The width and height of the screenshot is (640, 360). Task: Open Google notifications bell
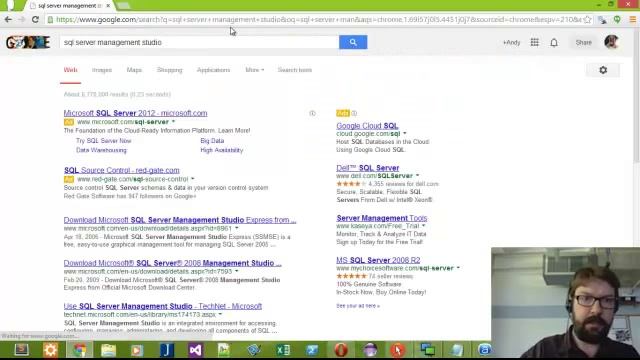[554, 42]
